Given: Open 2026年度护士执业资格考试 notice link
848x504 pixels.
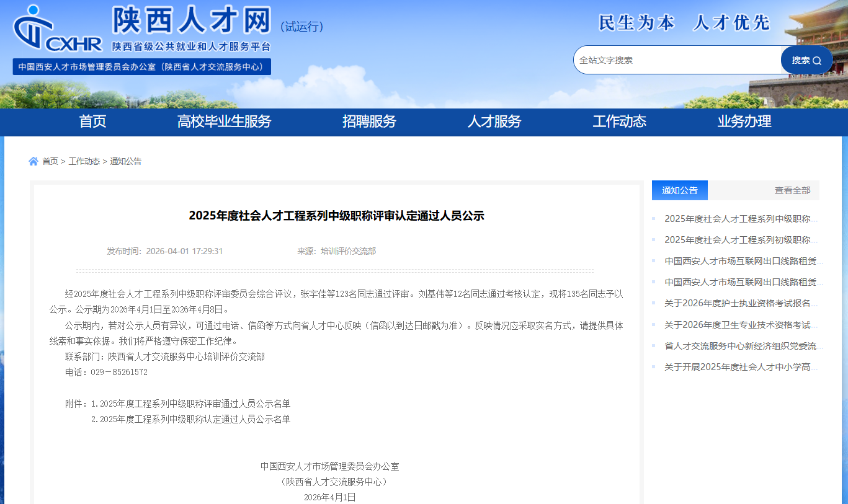Looking at the screenshot, I should 740,303.
